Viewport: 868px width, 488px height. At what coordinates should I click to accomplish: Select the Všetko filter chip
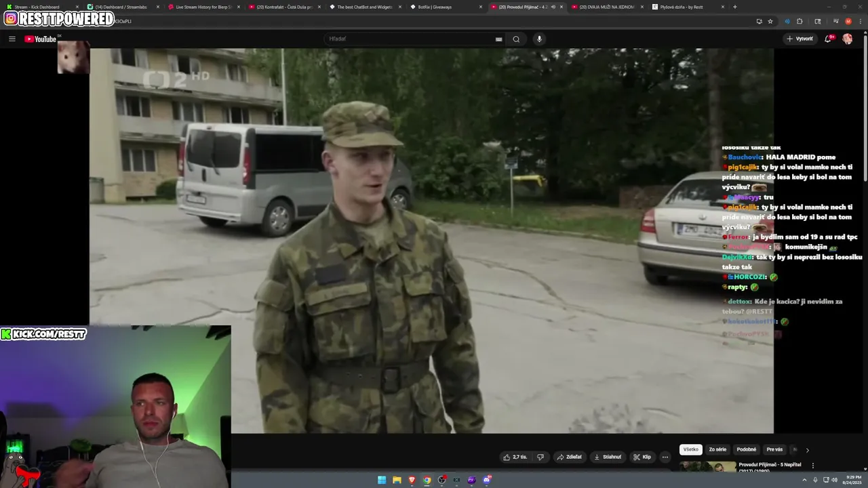690,449
